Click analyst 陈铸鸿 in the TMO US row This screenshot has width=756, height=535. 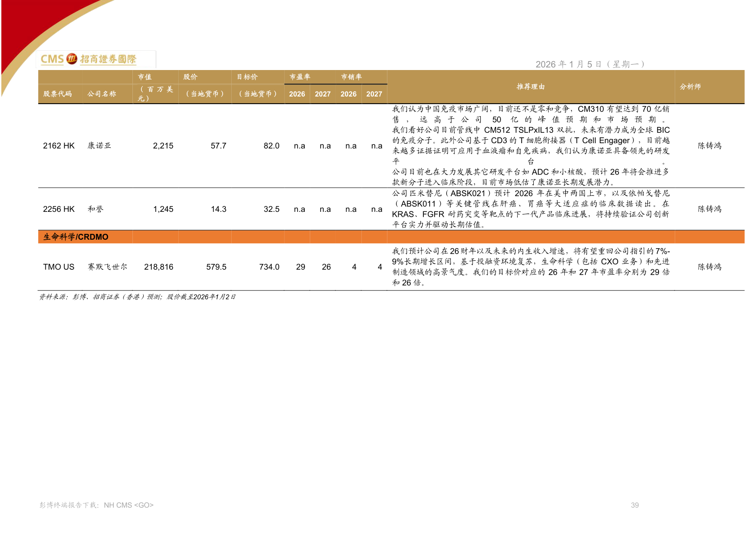pos(709,267)
